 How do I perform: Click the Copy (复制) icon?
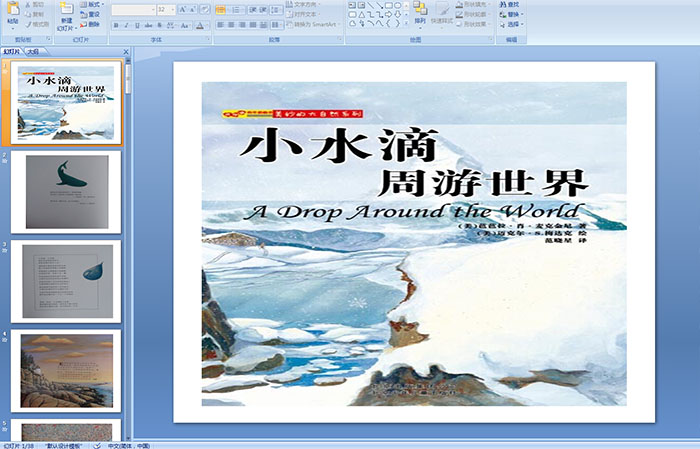point(28,14)
